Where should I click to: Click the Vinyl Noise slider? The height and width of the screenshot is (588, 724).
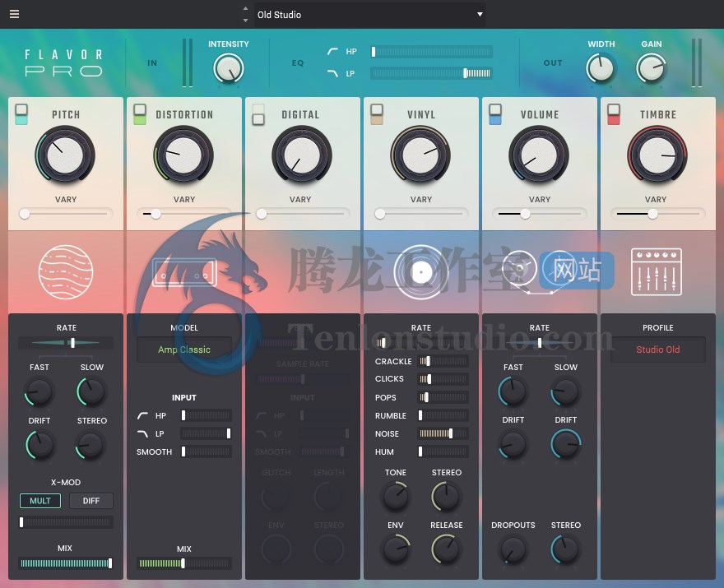click(x=443, y=433)
